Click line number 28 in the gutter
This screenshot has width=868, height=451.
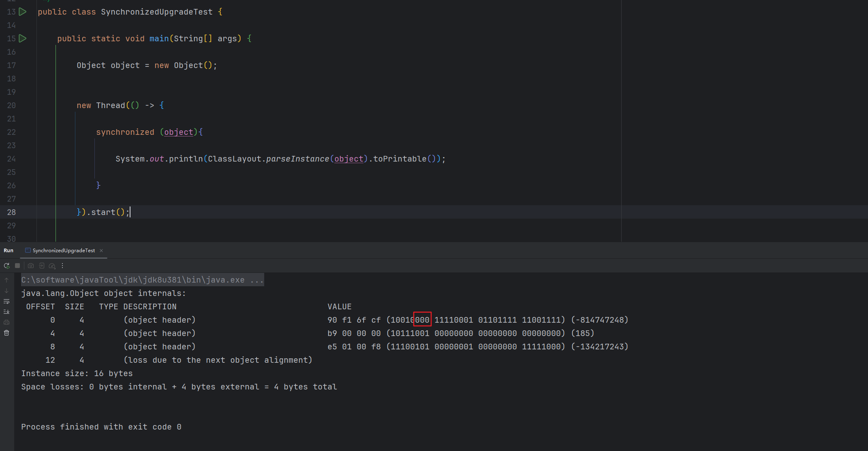click(x=11, y=212)
